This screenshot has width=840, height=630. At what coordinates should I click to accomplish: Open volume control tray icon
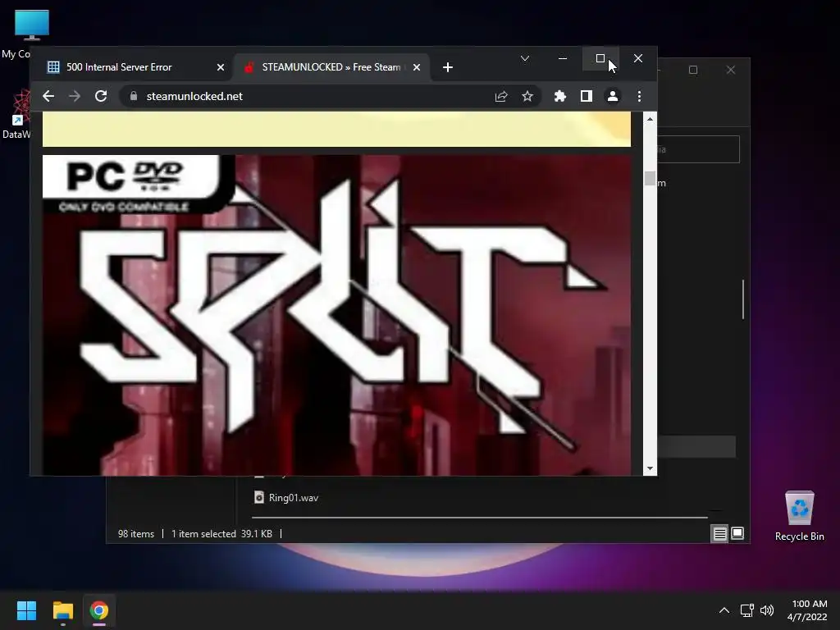(767, 610)
